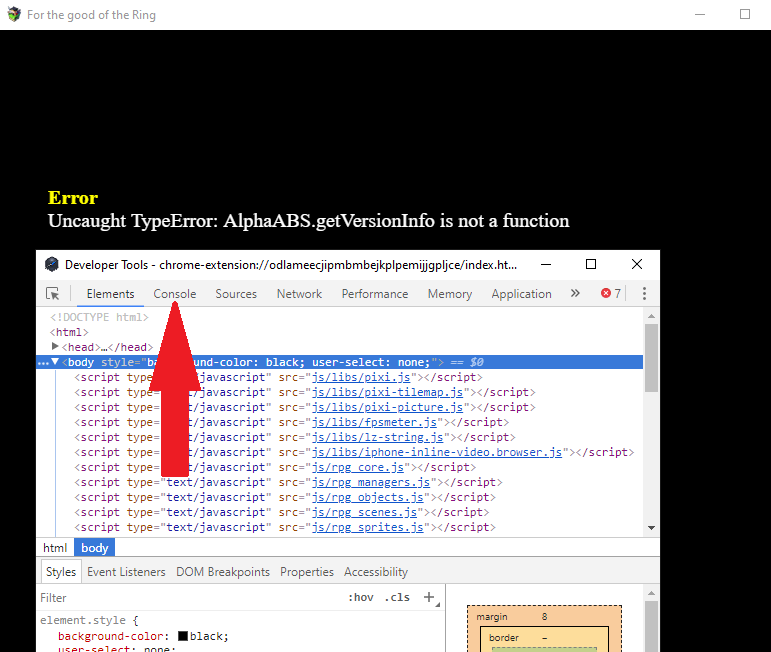The image size is (771, 652).
Task: Switch to the Styles pane tab
Action: tap(61, 572)
